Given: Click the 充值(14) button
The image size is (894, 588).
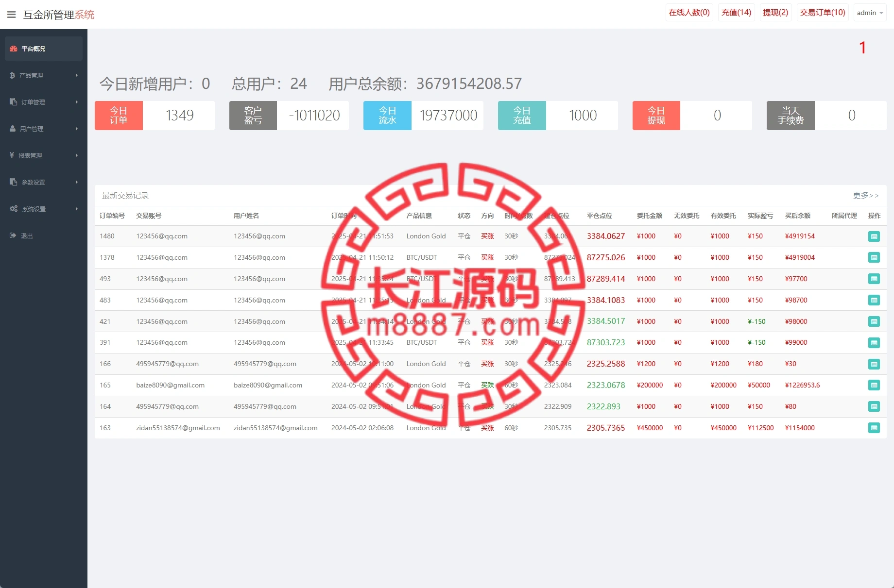Looking at the screenshot, I should [x=736, y=13].
